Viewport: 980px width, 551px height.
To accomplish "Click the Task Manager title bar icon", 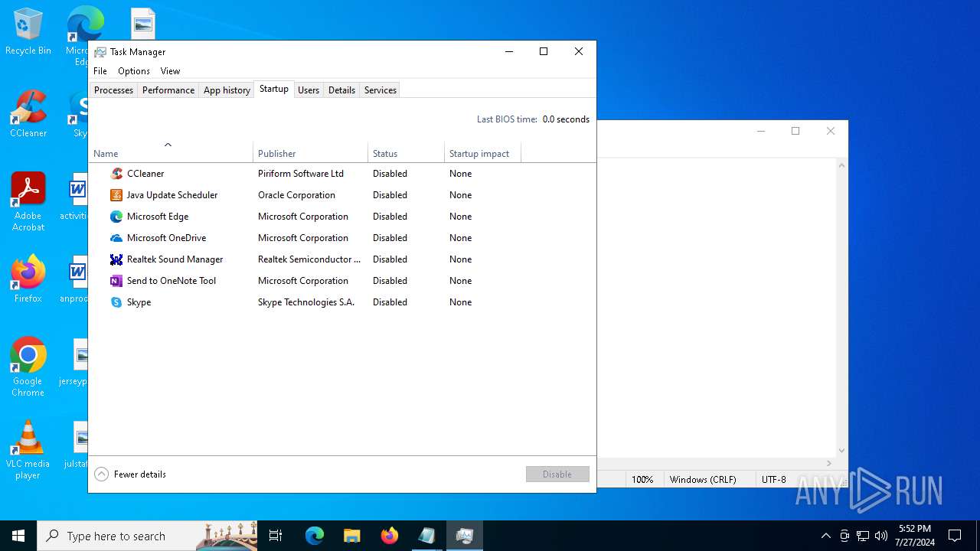I will pos(100,52).
